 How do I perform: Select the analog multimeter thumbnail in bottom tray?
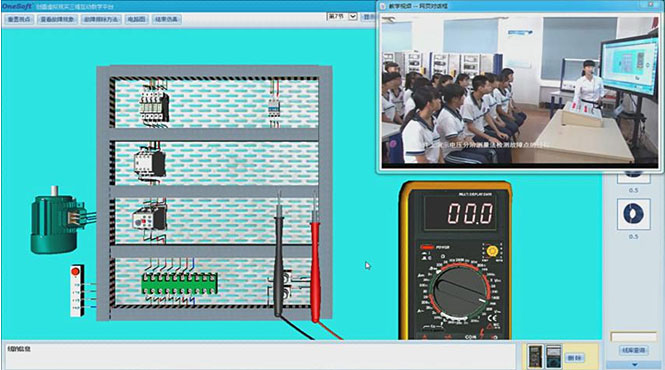coord(553,356)
